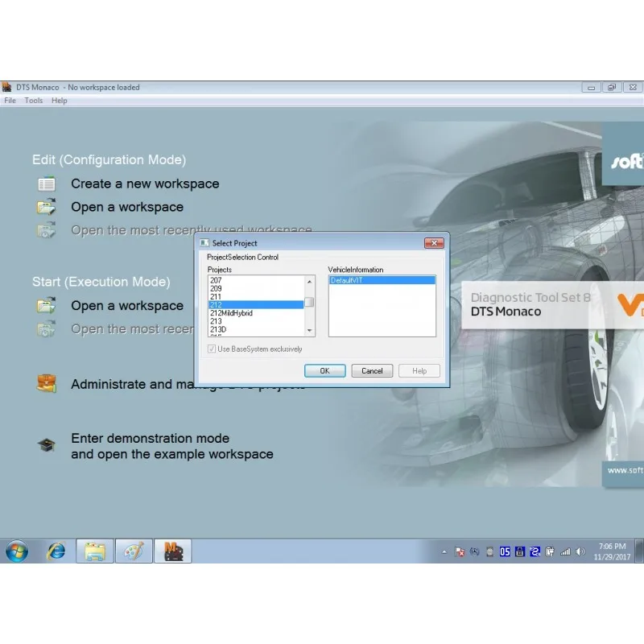Click the Select Project dialog title icon
Image resolution: width=644 pixels, height=644 pixels.
204,243
